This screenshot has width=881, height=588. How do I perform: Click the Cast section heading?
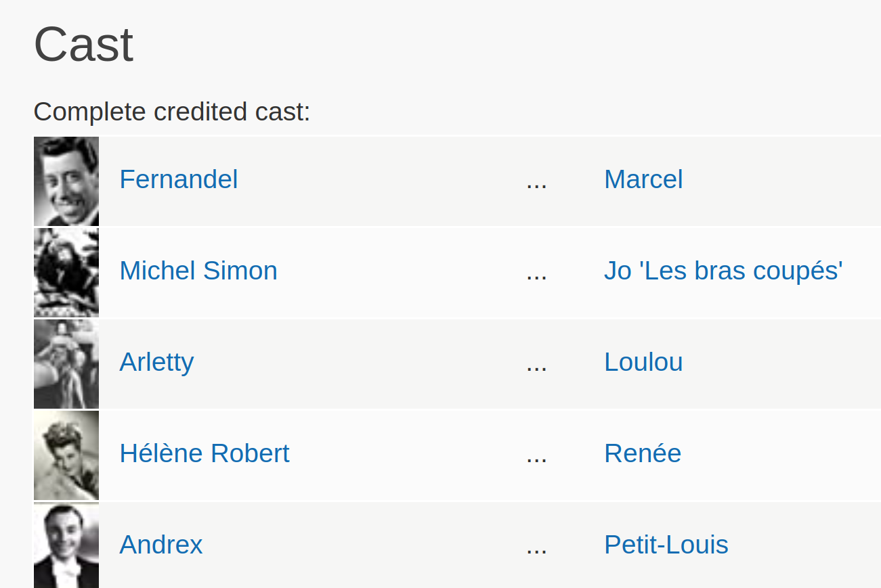84,45
